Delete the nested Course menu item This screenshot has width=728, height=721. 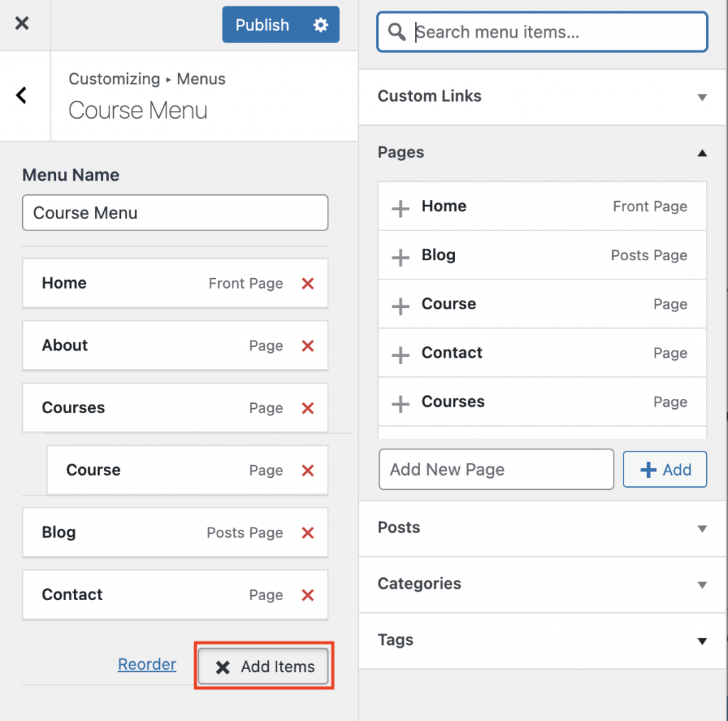point(307,470)
